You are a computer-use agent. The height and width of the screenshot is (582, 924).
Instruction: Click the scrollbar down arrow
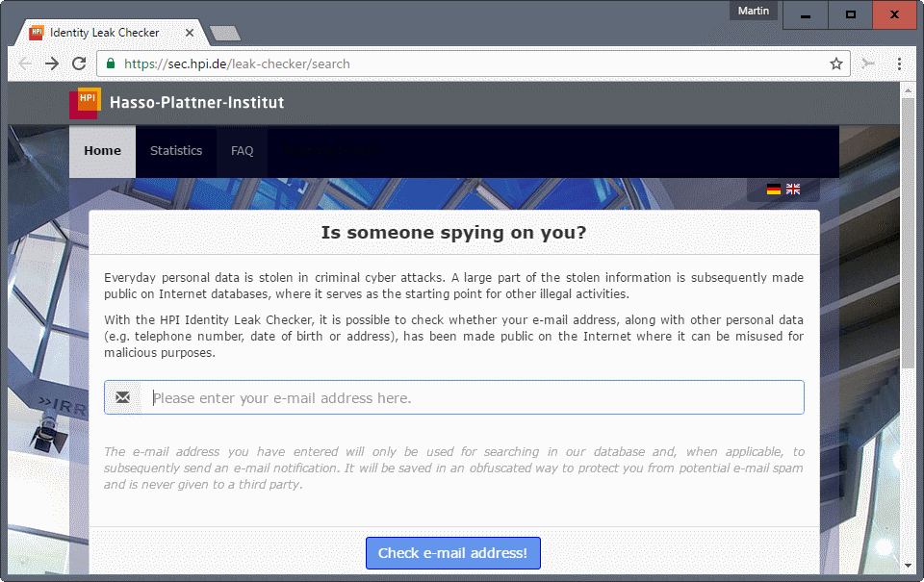point(908,566)
